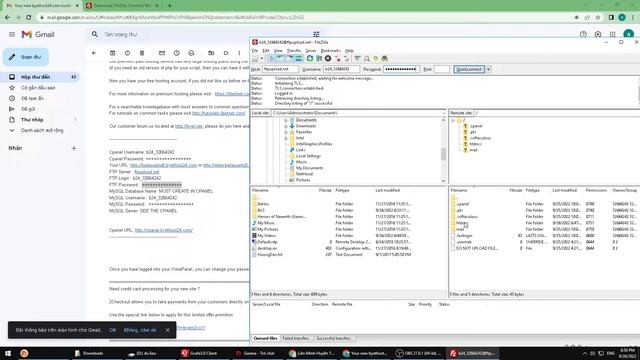Reconnect to the last server
Image resolution: width=640 pixels, height=360 pixels.
346,59
